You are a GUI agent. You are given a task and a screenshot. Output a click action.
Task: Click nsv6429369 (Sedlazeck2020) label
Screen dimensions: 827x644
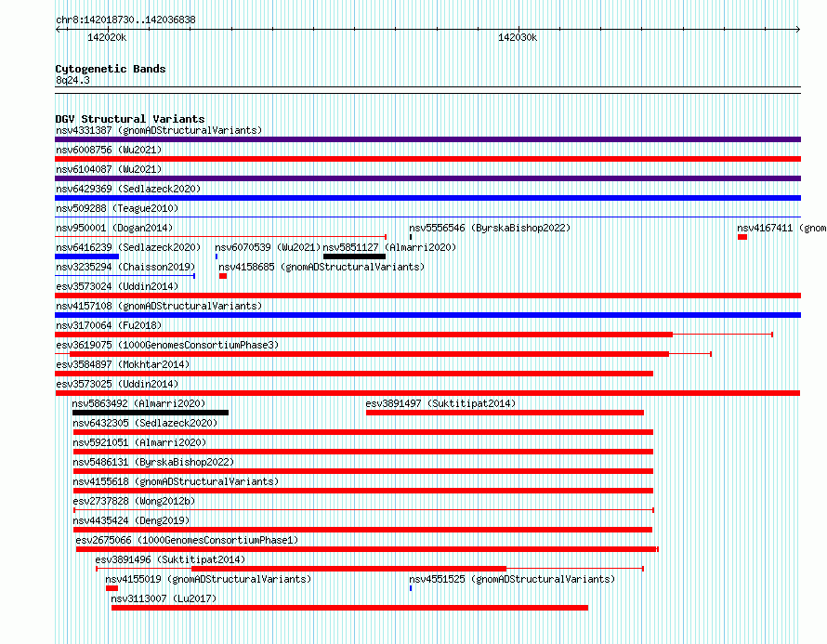(x=128, y=189)
